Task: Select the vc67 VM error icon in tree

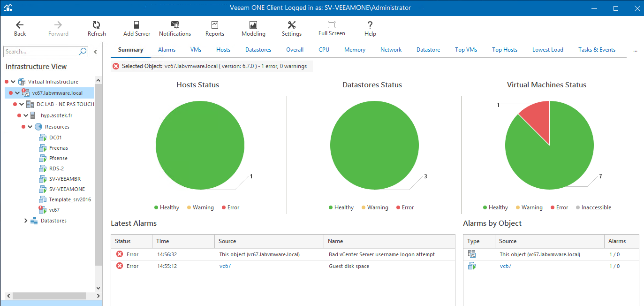Action: pos(42,210)
